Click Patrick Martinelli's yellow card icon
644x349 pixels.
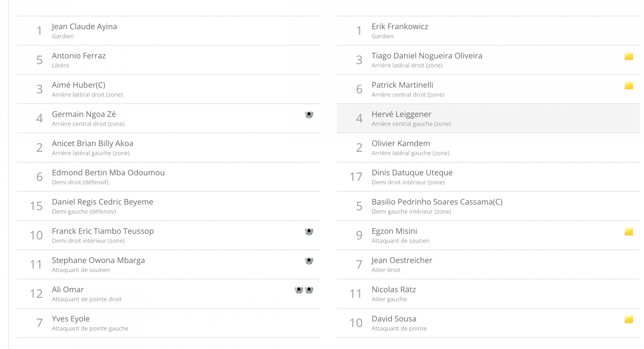(x=629, y=85)
